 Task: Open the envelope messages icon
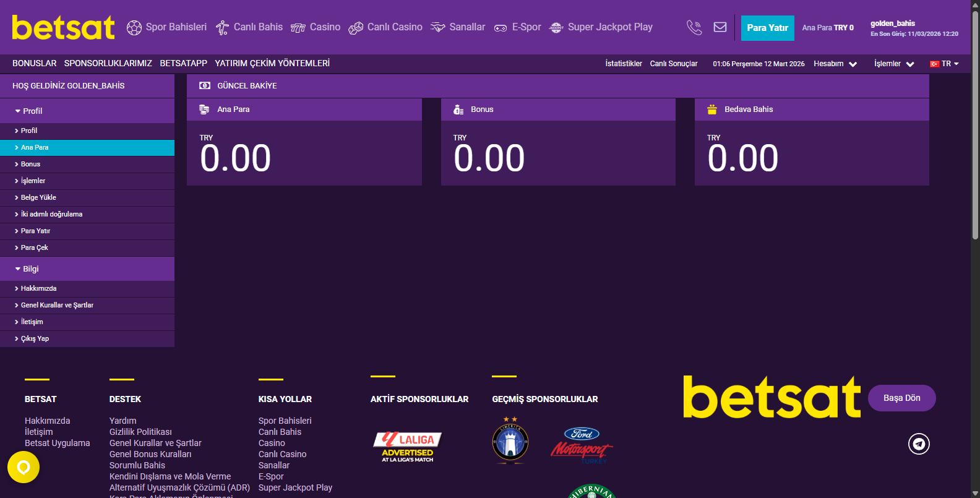click(720, 27)
